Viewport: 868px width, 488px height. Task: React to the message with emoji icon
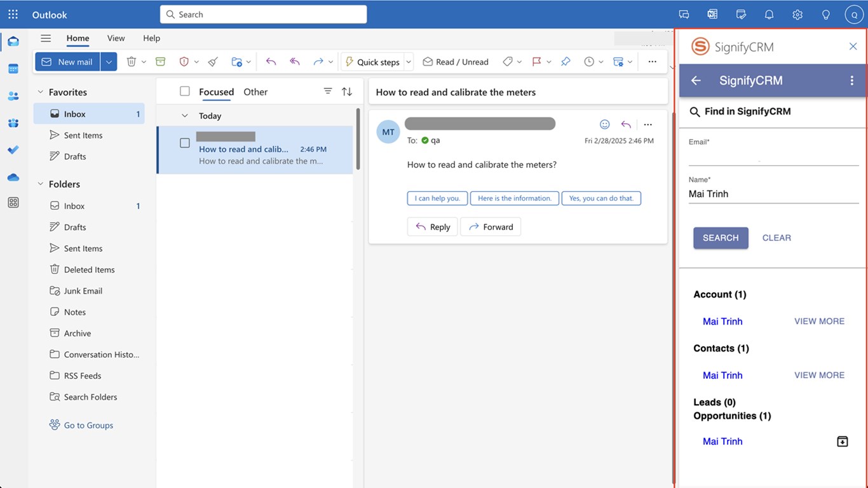click(605, 125)
